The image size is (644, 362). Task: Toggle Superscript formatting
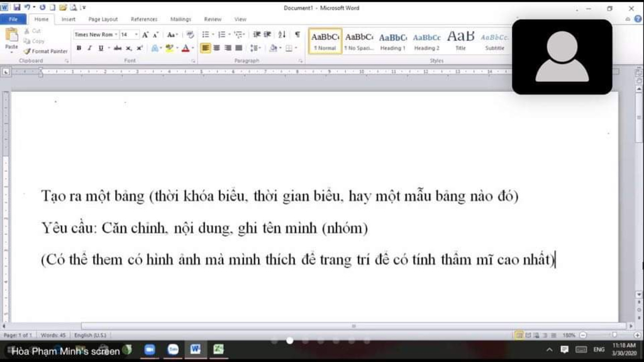point(140,48)
